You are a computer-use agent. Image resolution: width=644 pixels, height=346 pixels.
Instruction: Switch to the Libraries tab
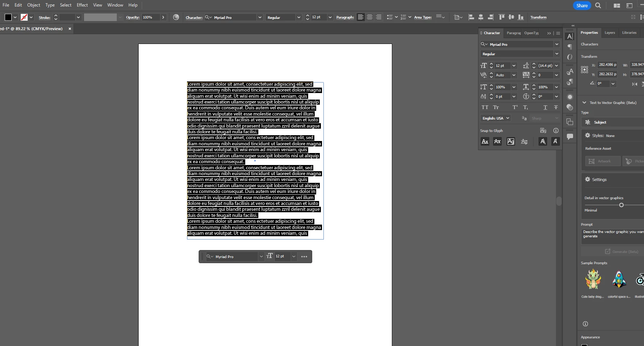coord(629,32)
